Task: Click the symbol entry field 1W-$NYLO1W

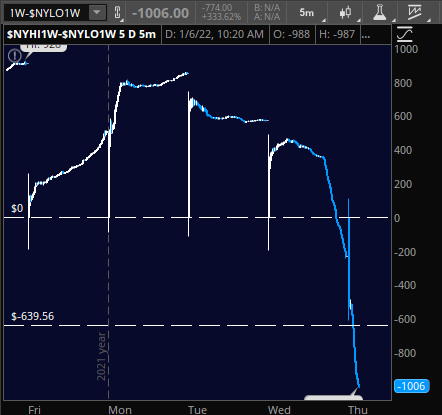Action: pos(47,13)
